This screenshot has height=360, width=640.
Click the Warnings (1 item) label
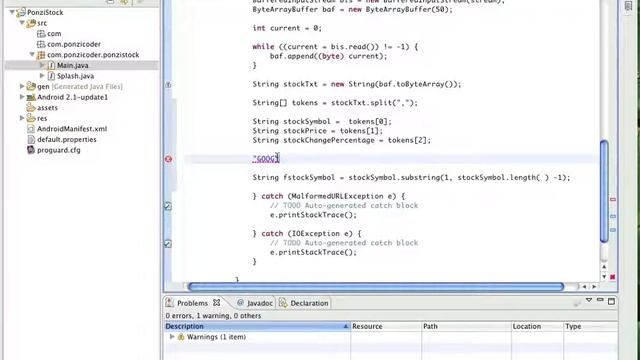(x=216, y=337)
